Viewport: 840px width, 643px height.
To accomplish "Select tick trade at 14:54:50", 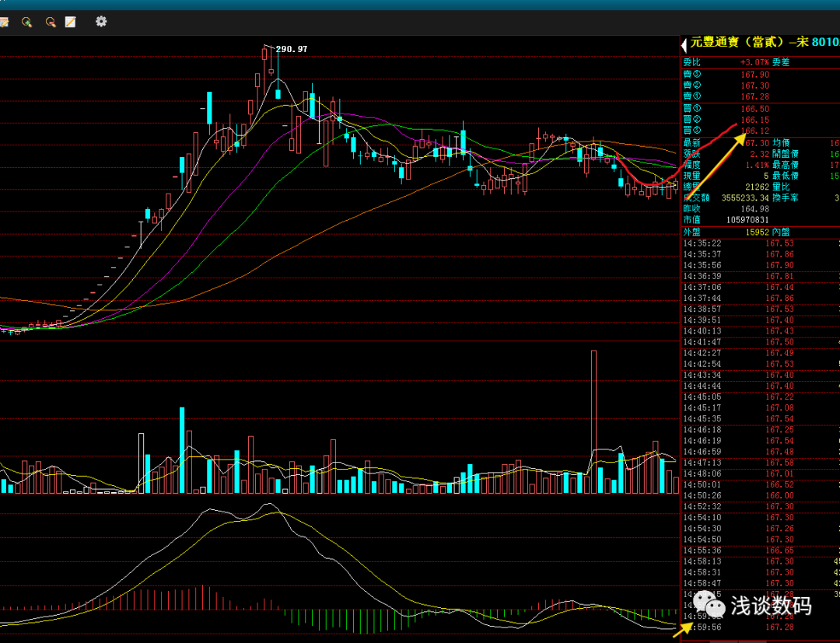I will 760,540.
